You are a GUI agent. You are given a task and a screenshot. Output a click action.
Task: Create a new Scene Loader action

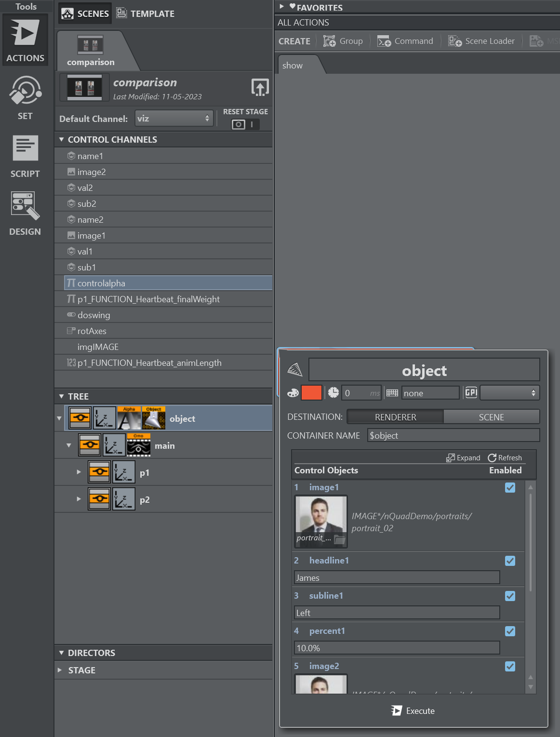coord(481,41)
